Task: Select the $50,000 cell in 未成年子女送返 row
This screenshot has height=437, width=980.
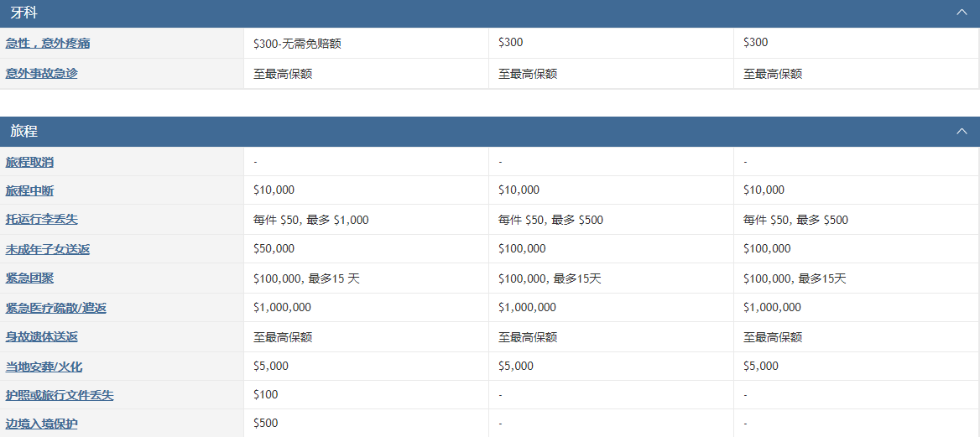Action: (367, 249)
